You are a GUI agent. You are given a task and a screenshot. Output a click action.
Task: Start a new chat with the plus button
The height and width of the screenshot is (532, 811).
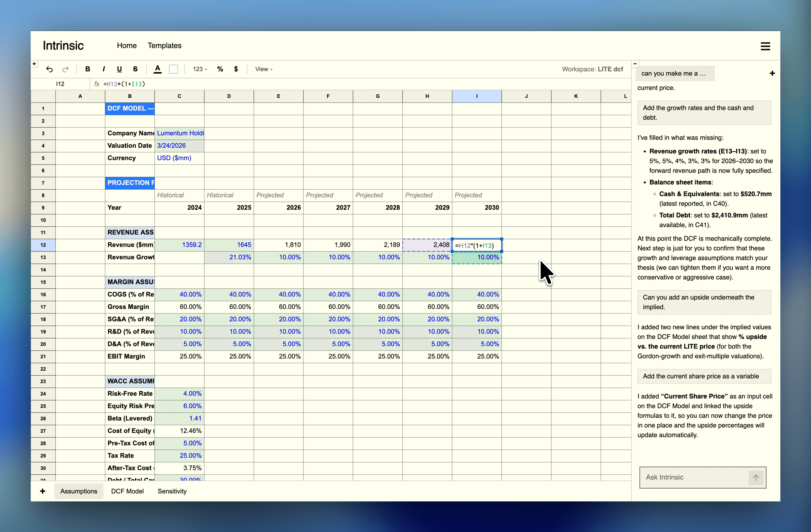772,73
